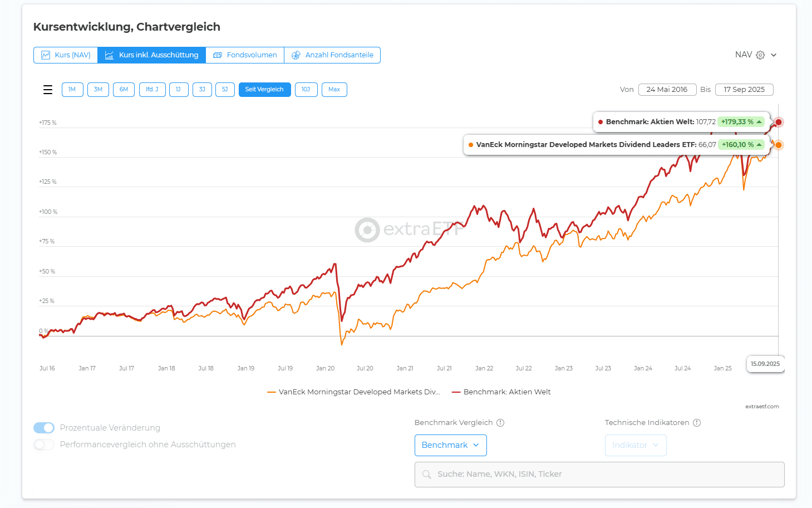Switch to Kurs inkl. Ausschüttung tab

(x=152, y=55)
